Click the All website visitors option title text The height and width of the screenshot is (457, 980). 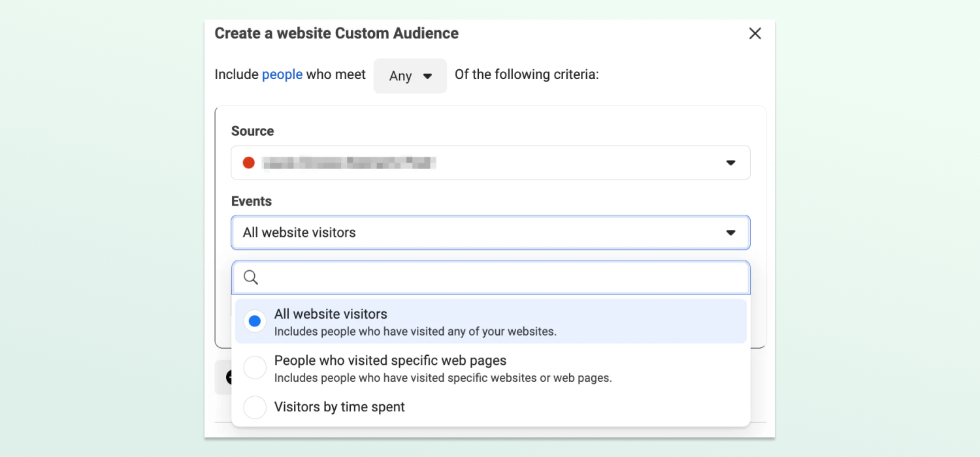tap(331, 314)
